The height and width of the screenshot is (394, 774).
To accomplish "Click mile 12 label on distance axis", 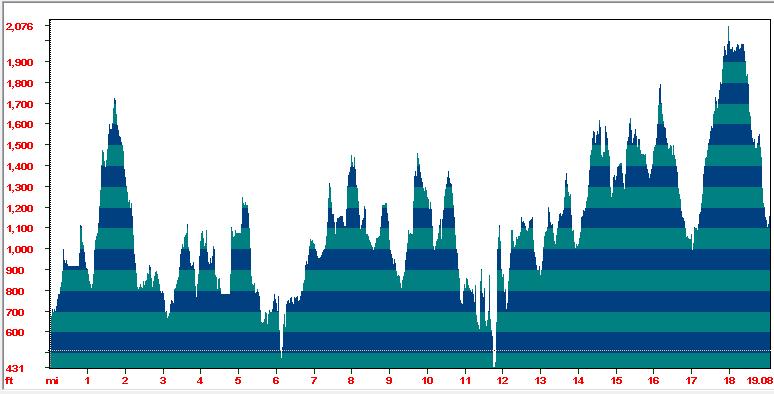I will [x=503, y=381].
